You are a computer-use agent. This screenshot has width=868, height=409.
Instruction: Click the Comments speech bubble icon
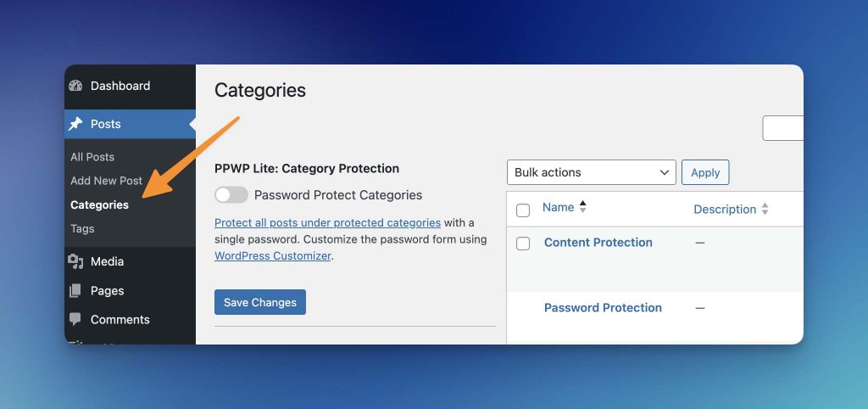(x=75, y=320)
